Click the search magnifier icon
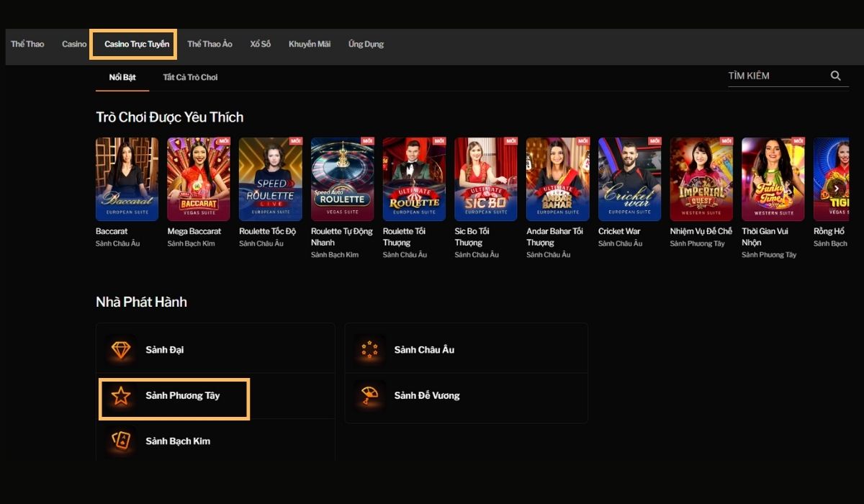 835,76
